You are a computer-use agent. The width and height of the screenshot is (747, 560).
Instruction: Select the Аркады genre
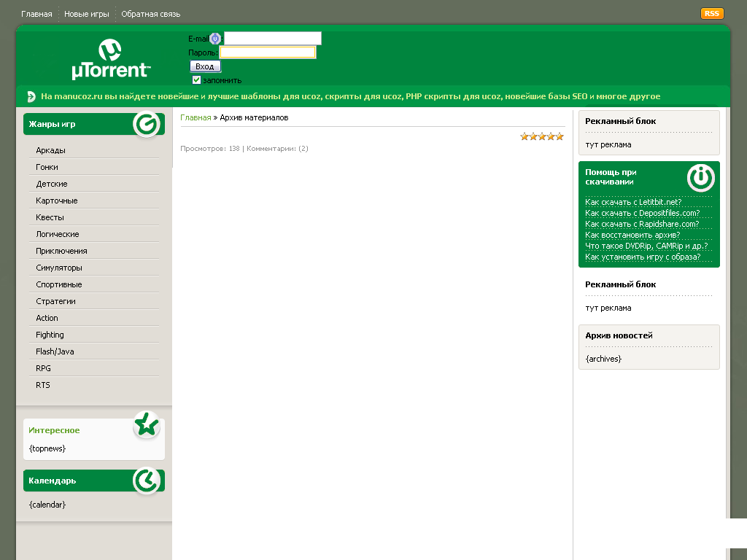pos(50,150)
